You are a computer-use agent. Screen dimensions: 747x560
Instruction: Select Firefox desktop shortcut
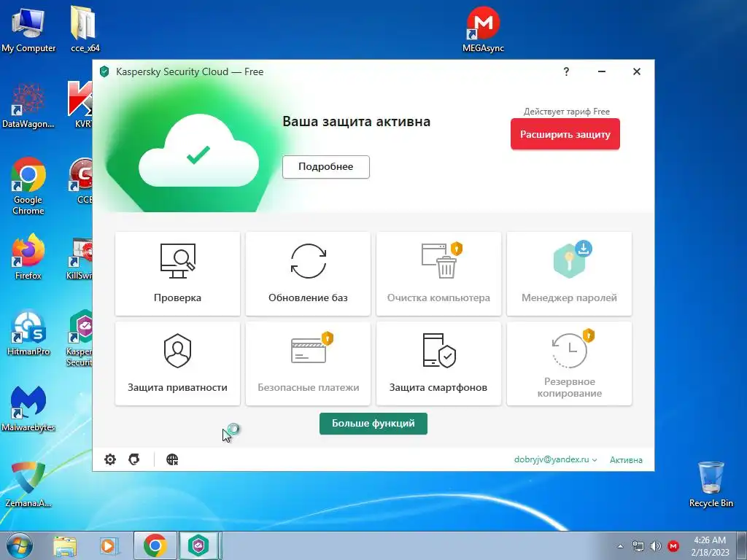coord(28,257)
